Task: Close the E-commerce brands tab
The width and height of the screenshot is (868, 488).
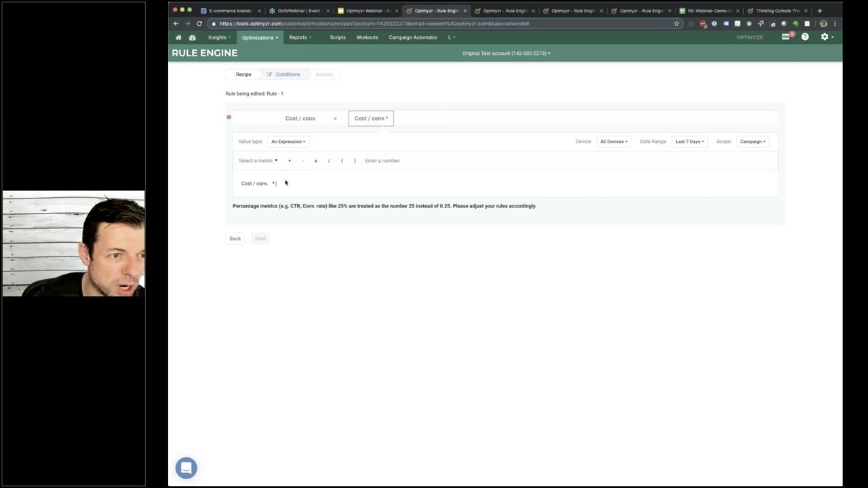Action: (x=259, y=11)
